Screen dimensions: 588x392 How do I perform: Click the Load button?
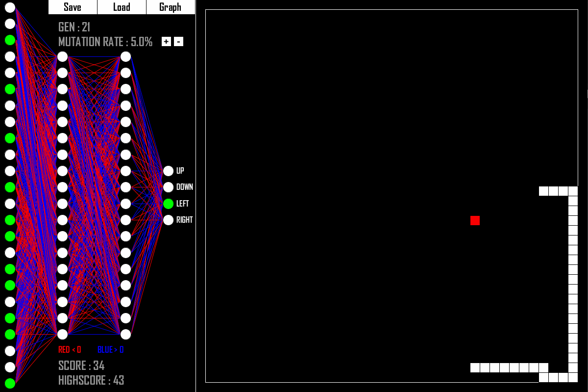[x=121, y=7]
